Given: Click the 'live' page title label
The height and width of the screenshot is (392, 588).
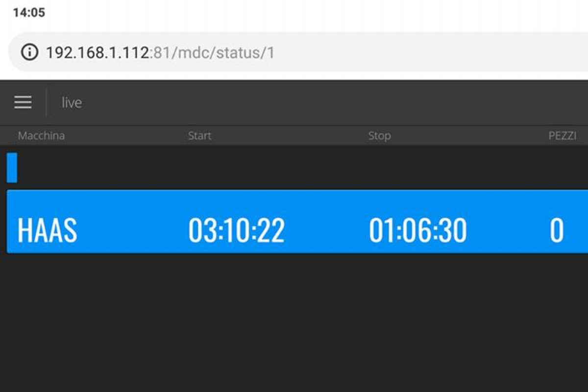Looking at the screenshot, I should [72, 103].
